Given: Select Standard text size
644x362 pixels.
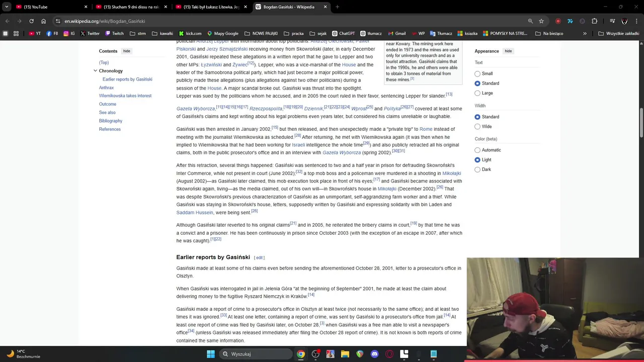Looking at the screenshot, I should coord(477,83).
